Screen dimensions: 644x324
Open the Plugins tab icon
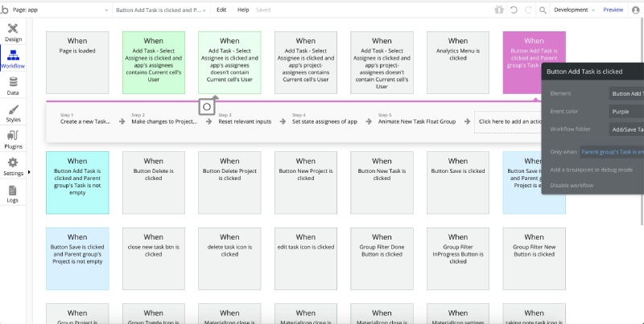13,136
